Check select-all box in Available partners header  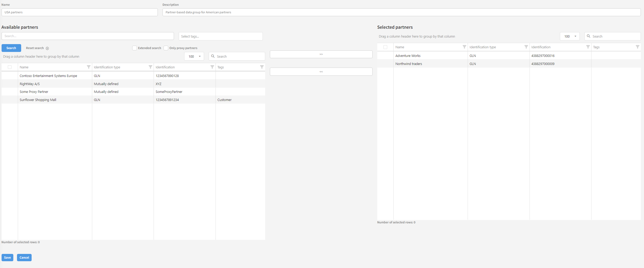(x=10, y=67)
